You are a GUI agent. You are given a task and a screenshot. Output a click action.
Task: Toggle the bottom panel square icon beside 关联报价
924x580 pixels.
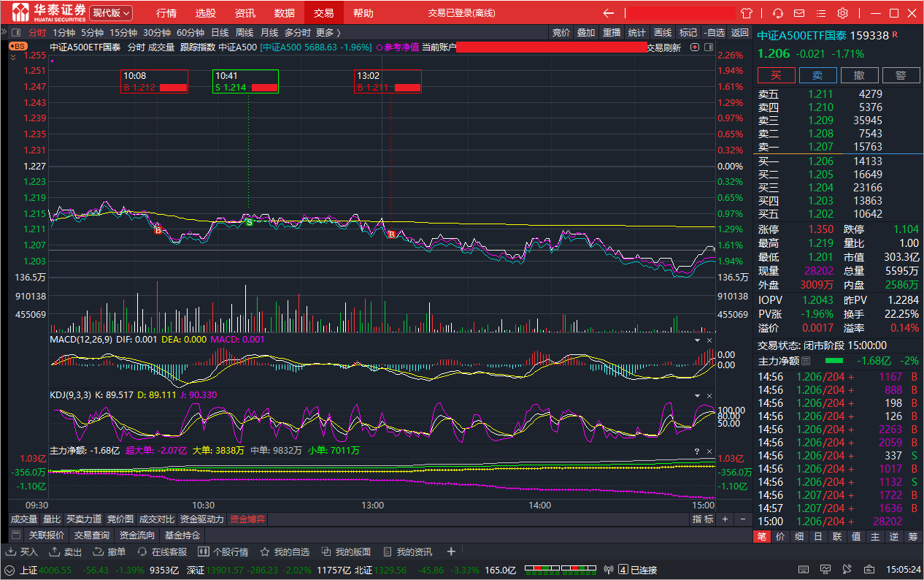(x=16, y=535)
